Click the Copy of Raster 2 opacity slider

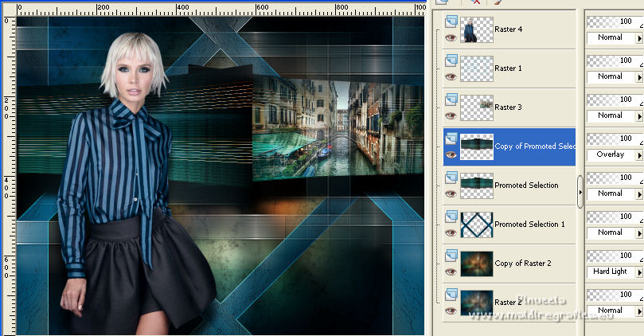pos(615,256)
